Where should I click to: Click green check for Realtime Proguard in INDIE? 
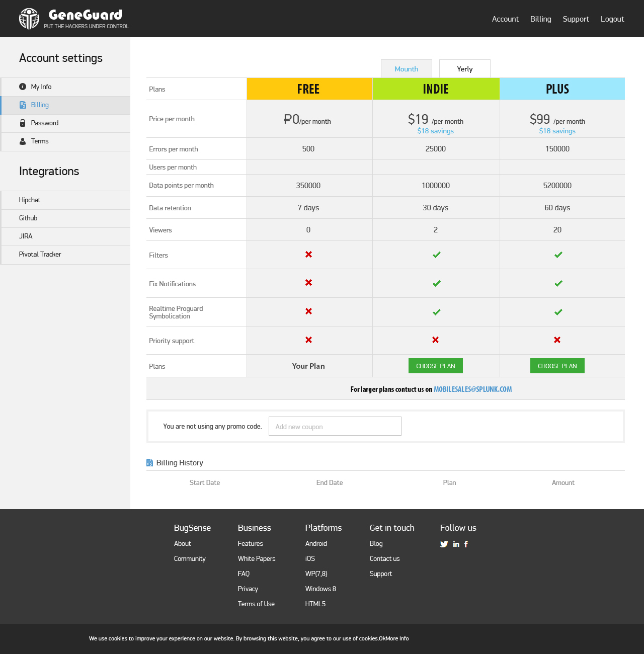(x=436, y=312)
